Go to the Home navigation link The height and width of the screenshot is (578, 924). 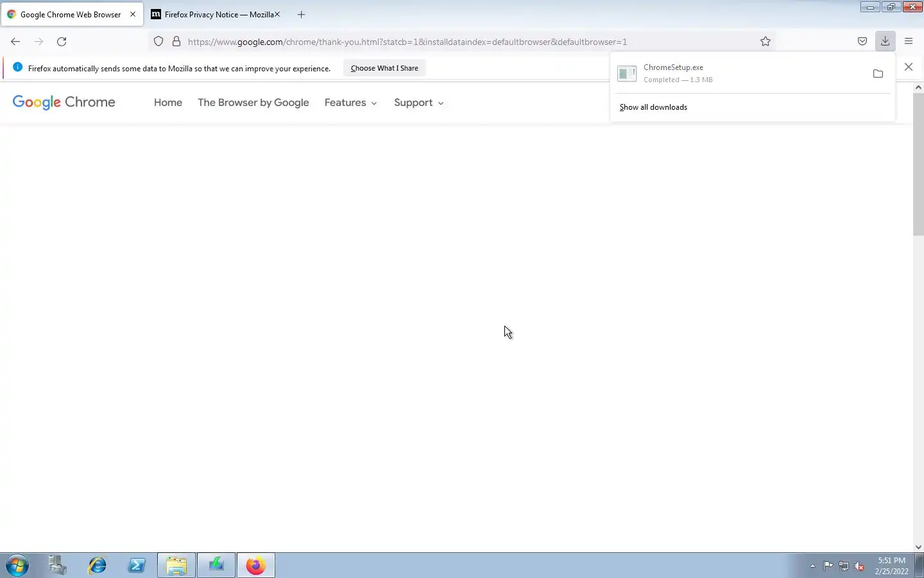click(x=168, y=103)
